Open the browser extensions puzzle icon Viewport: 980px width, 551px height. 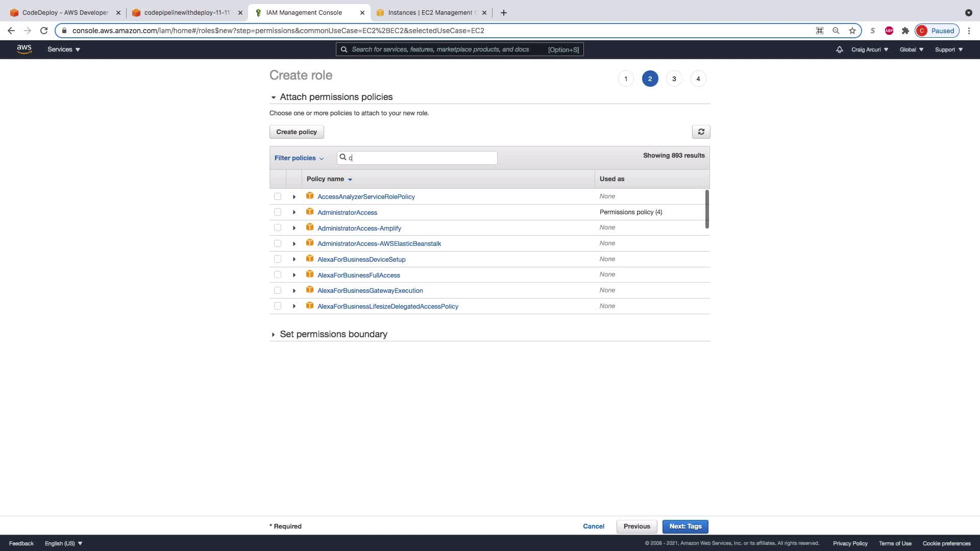[905, 31]
